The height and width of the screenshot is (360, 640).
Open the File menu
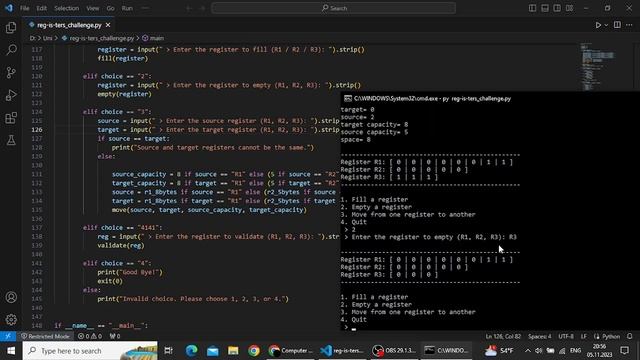[x=24, y=8]
